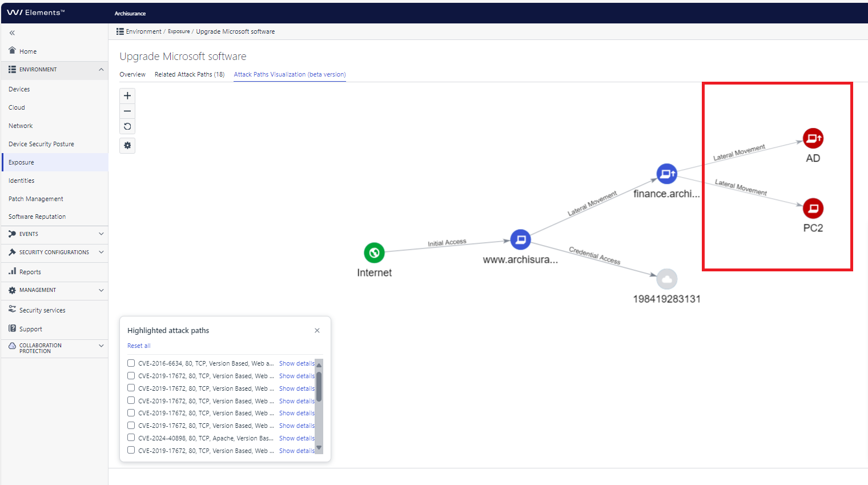Select Exposure in the sidebar
The height and width of the screenshot is (485, 868).
coord(54,162)
